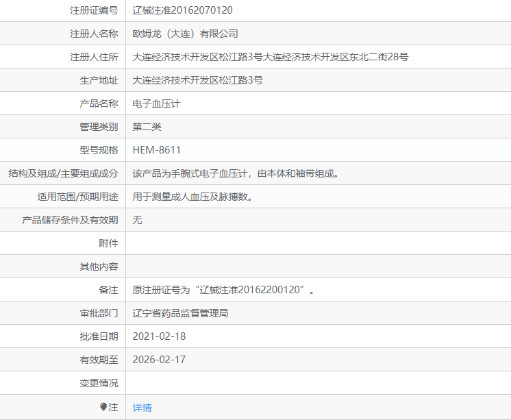Select approval date 2021-02-18
Screen dimensions: 511x420
pos(159,336)
